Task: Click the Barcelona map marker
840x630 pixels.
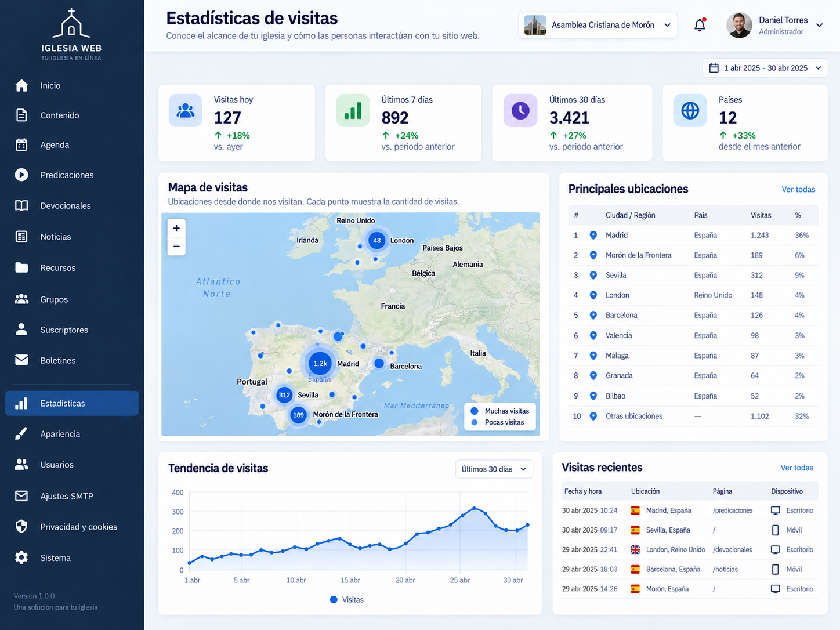Action: coord(379,364)
